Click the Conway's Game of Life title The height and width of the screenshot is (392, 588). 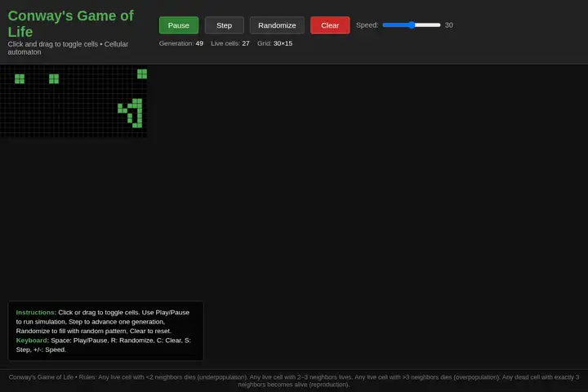click(70, 24)
